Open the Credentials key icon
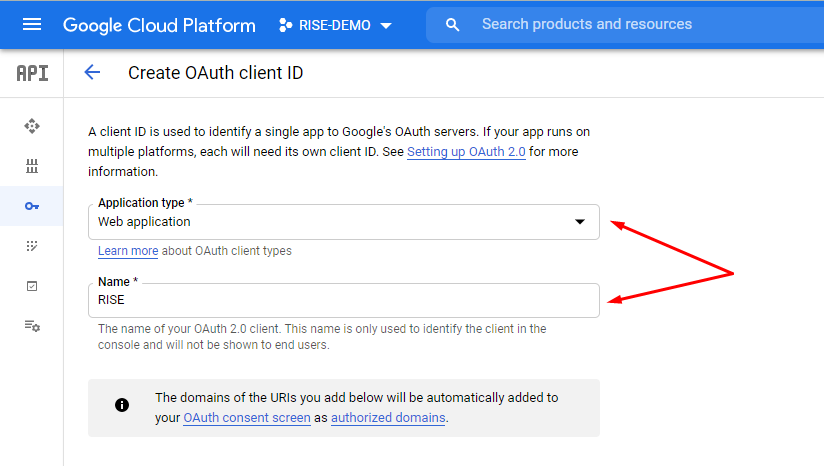This screenshot has height=466, width=824. 32,206
